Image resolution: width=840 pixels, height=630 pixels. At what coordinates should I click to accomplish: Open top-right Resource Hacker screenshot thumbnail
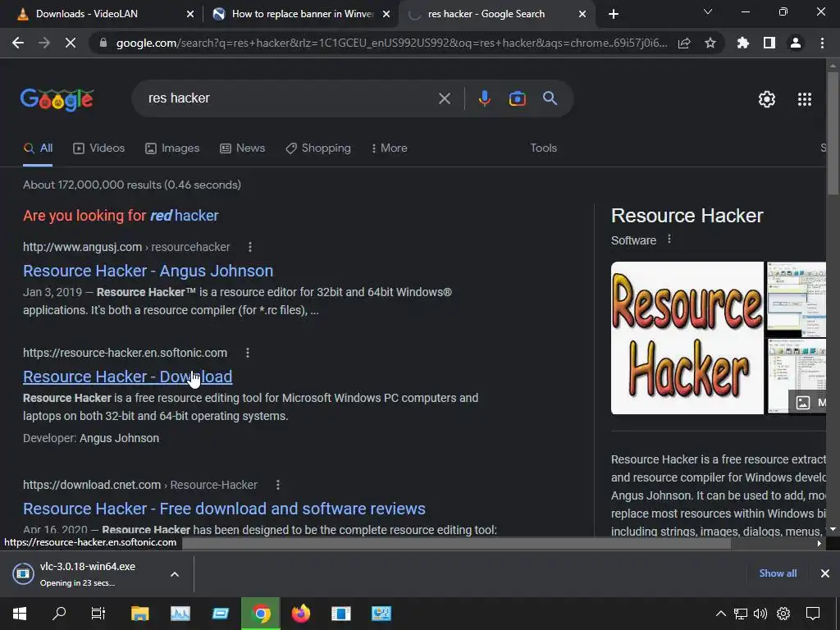[797, 299]
